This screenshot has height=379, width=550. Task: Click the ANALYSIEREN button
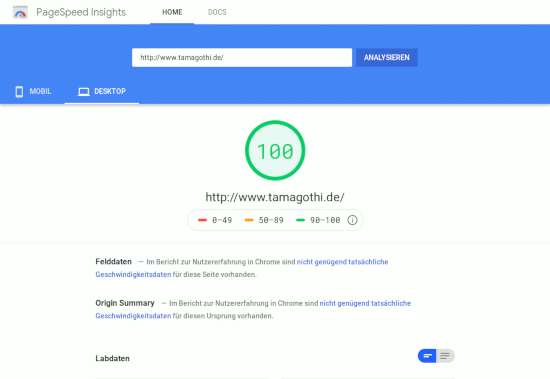pyautogui.click(x=387, y=58)
